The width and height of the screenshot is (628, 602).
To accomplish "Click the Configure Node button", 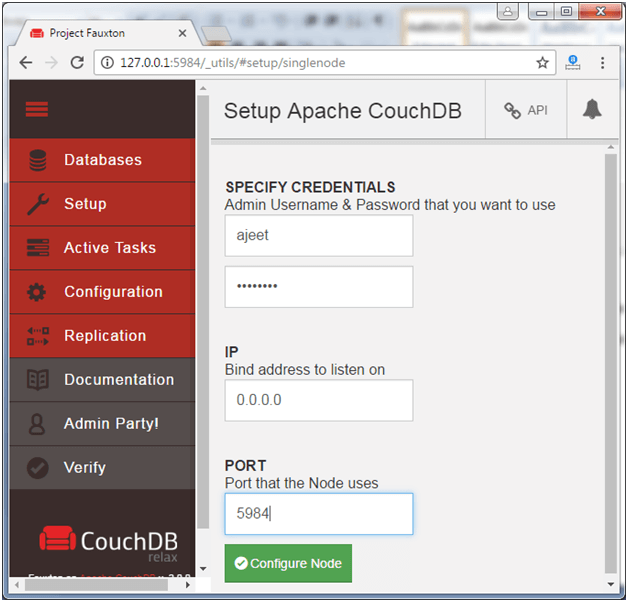I will [288, 563].
